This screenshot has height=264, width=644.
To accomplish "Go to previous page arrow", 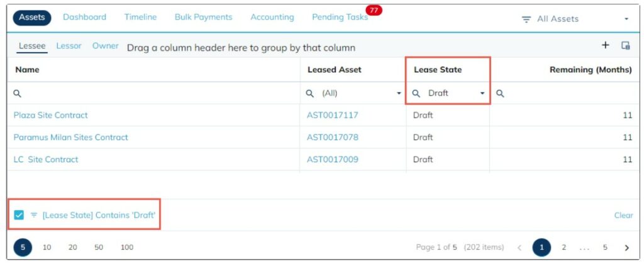I will point(519,248).
